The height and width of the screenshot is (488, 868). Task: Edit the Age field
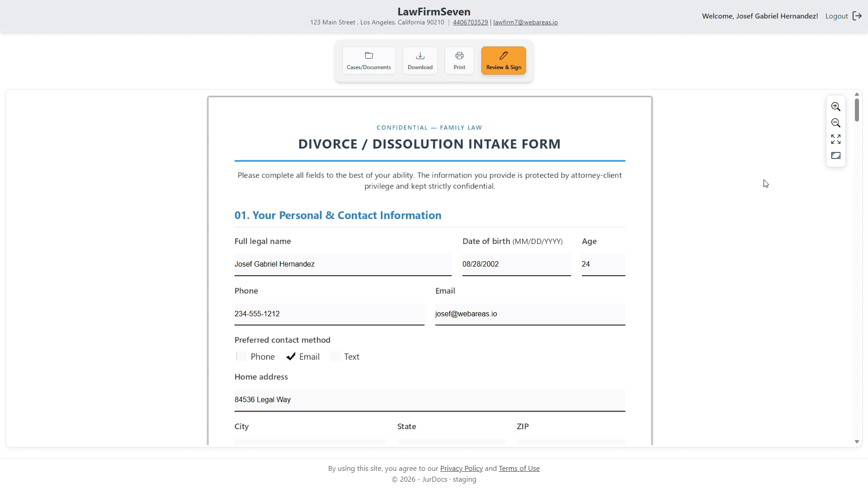pyautogui.click(x=603, y=264)
